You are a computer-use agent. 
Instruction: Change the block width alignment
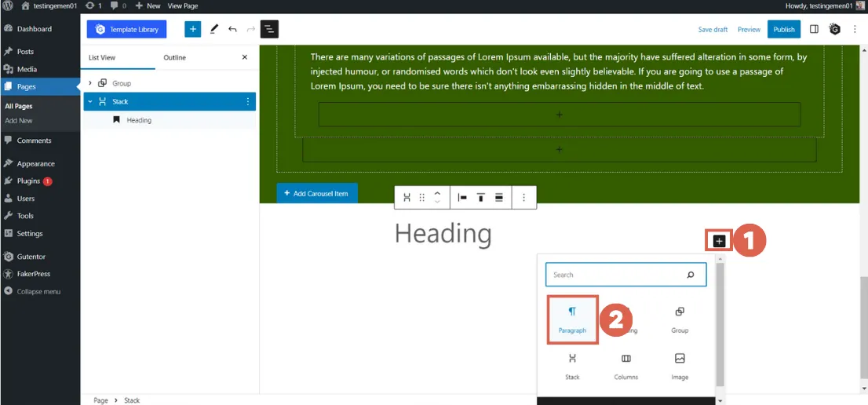click(499, 198)
